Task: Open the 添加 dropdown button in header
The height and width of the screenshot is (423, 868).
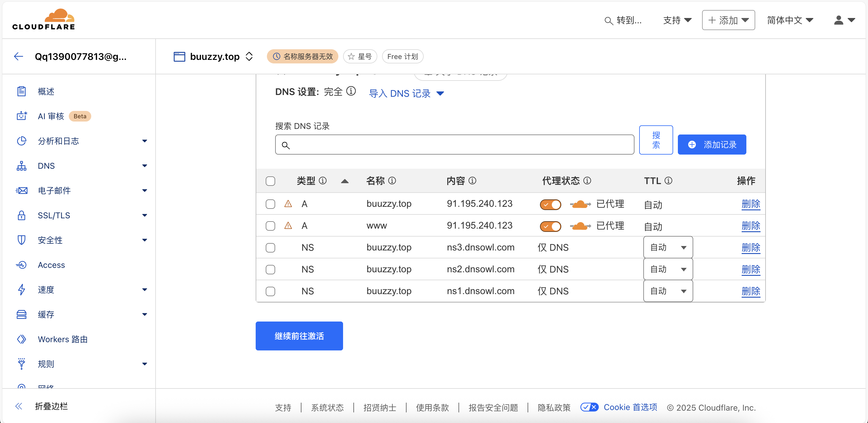Action: 729,20
